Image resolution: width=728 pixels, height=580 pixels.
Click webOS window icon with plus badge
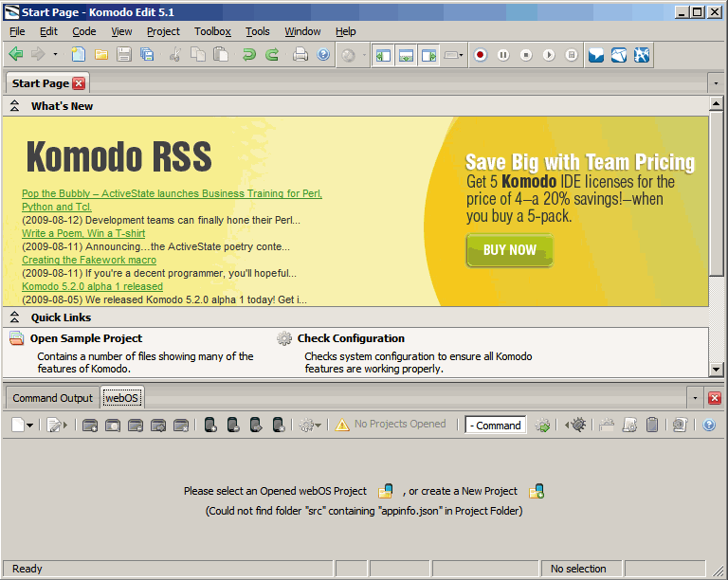coord(90,425)
